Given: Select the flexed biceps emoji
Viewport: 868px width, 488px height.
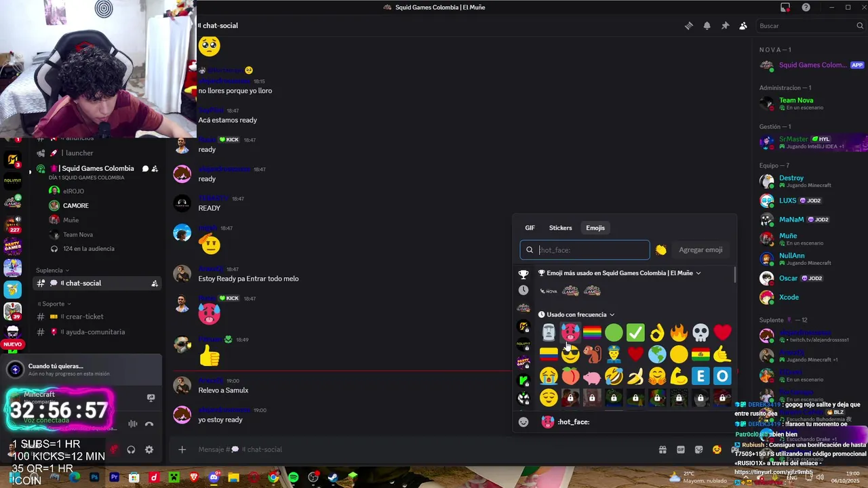Looking at the screenshot, I should point(679,375).
